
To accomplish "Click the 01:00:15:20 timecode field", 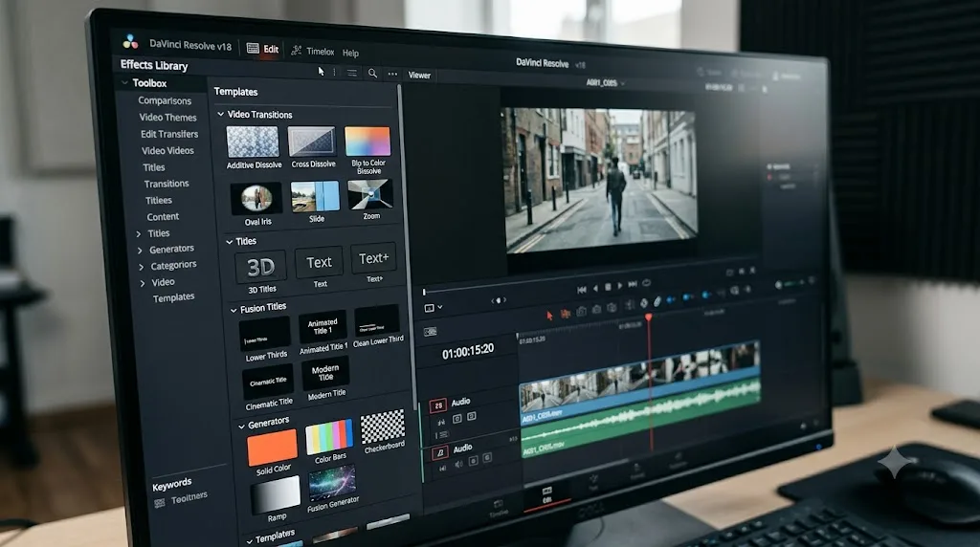I will click(468, 352).
